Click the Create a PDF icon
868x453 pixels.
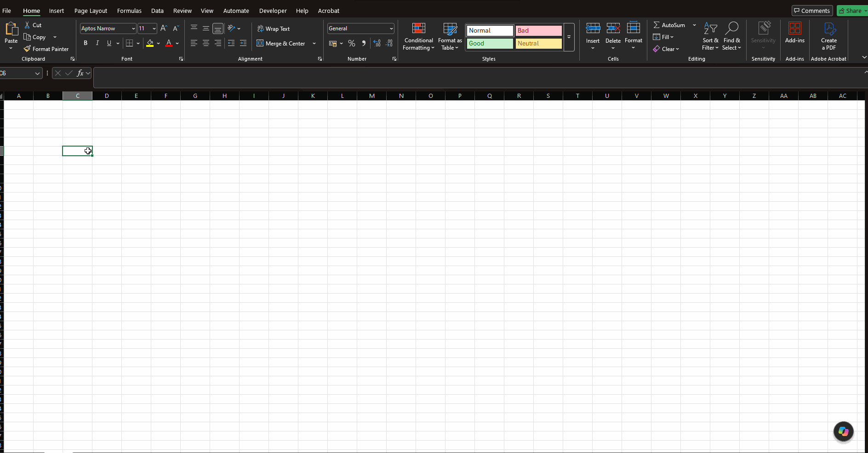(829, 28)
